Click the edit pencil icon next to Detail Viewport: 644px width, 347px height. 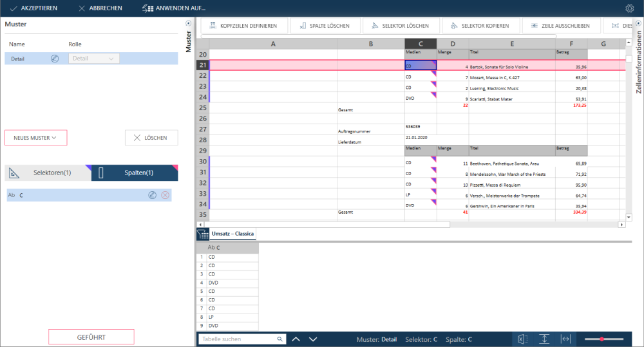(55, 59)
